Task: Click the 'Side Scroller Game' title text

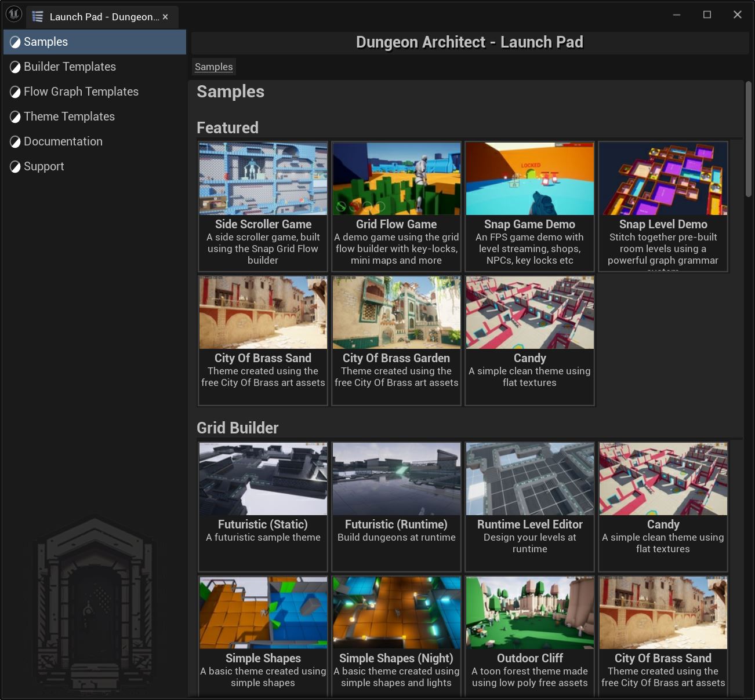Action: point(263,224)
